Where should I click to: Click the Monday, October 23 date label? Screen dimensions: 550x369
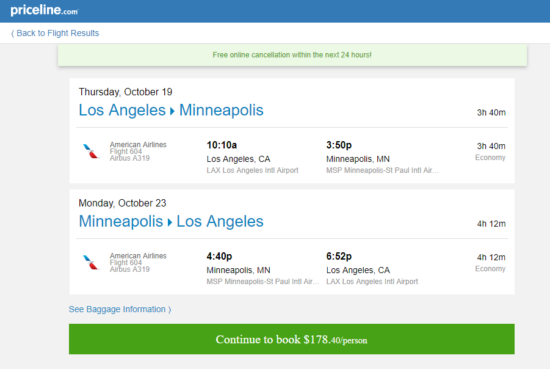pos(122,203)
